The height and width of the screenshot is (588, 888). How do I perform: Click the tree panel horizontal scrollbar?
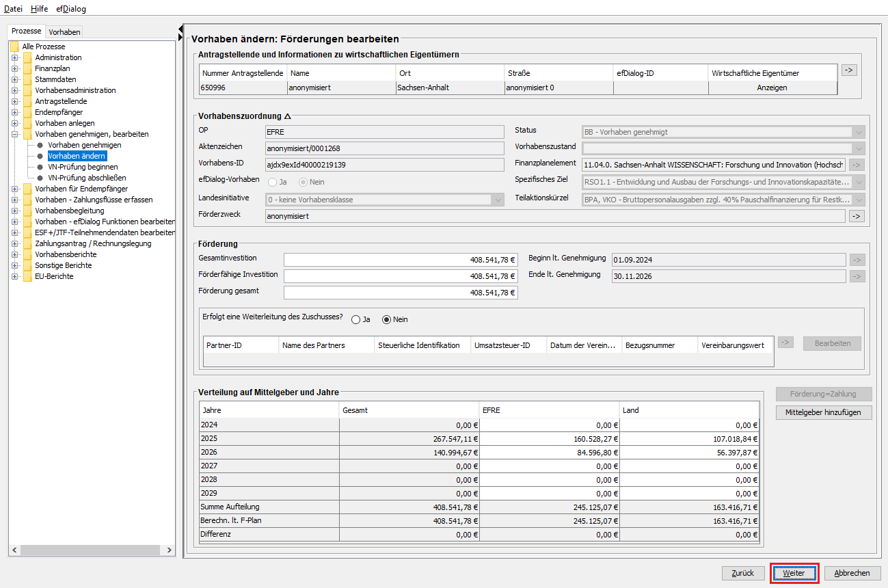pyautogui.click(x=92, y=550)
